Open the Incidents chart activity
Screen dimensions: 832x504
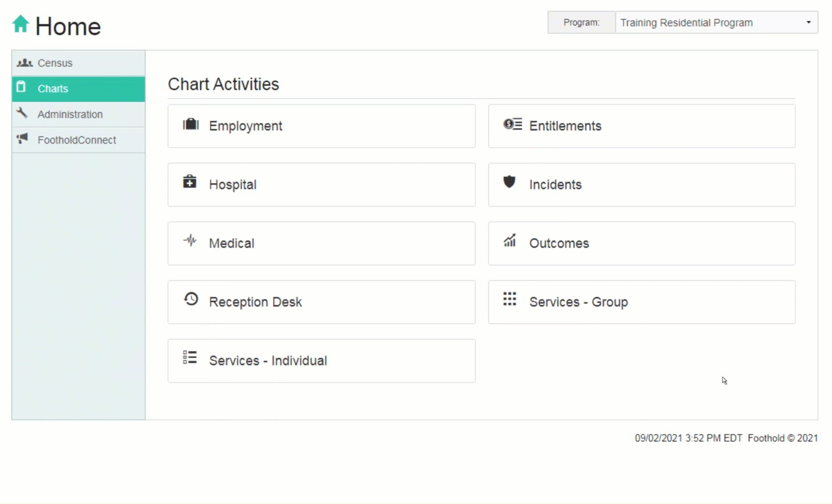point(641,185)
